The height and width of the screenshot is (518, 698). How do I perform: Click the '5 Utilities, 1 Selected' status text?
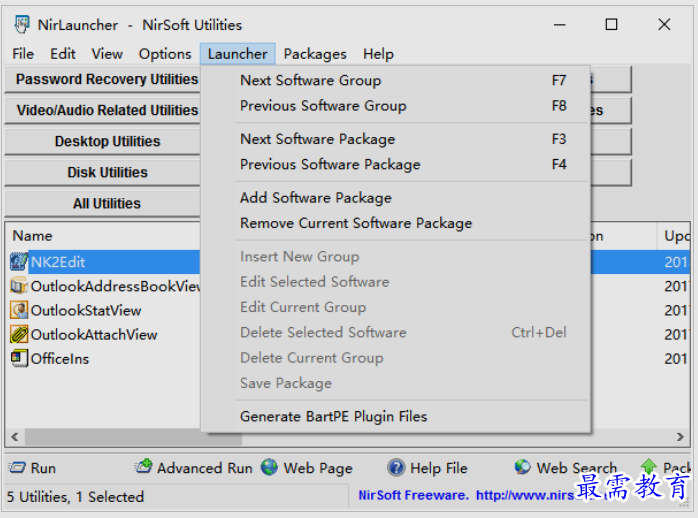(75, 497)
